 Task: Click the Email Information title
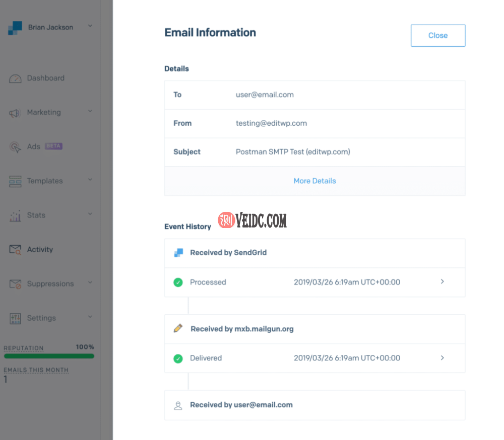[x=210, y=33]
